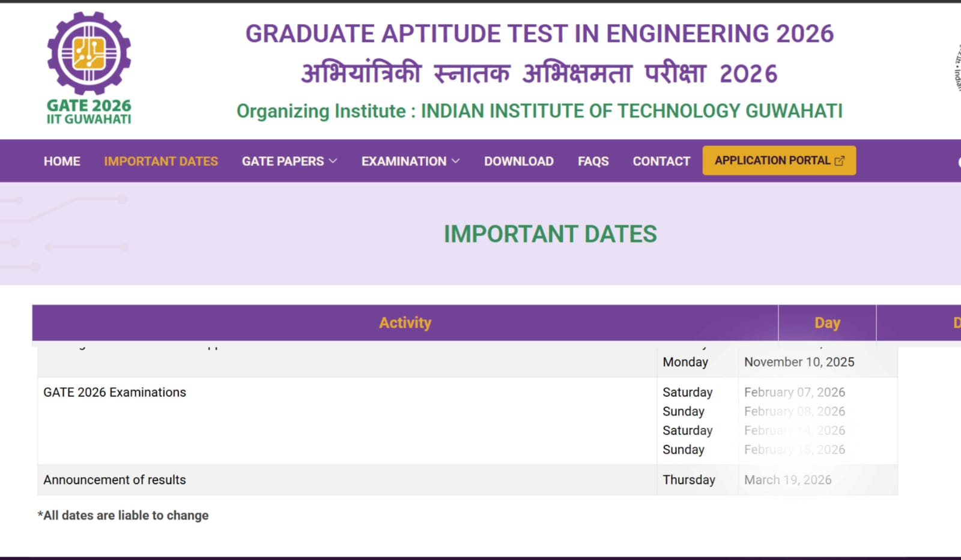Open the CONTACT page
The image size is (961, 560).
click(661, 161)
